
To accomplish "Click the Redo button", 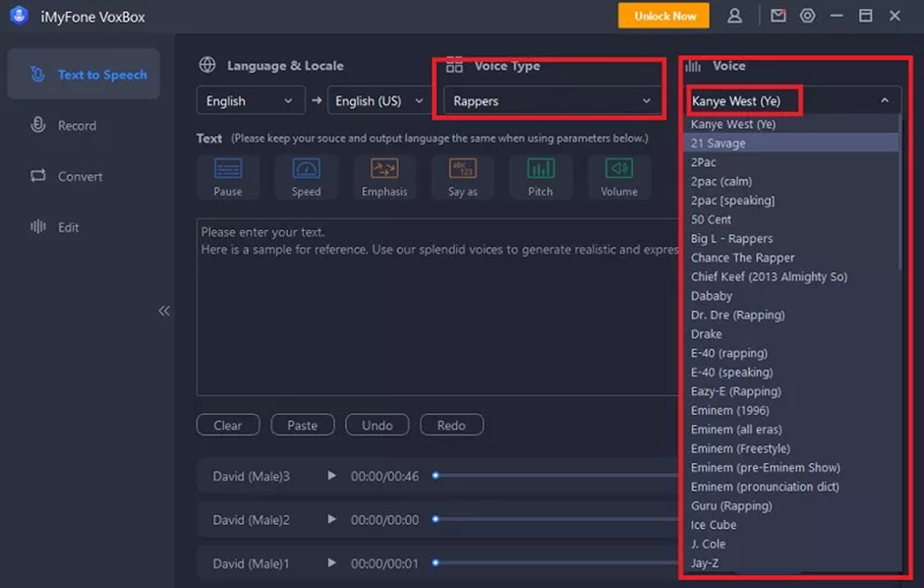I will click(451, 425).
